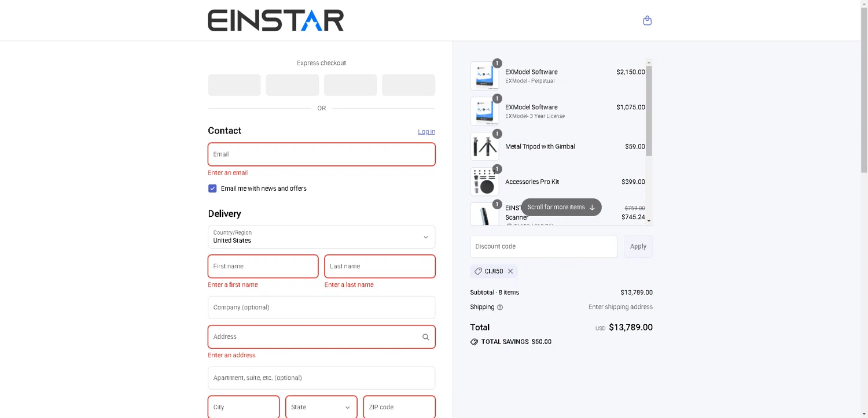Click Accessories Pro Kit name
The height and width of the screenshot is (418, 868).
532,182
